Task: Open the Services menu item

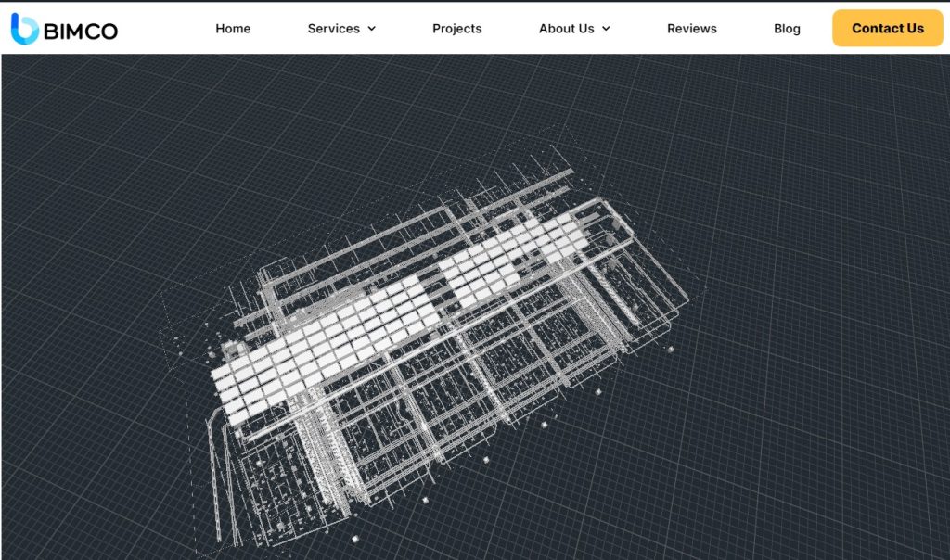Action: (333, 29)
